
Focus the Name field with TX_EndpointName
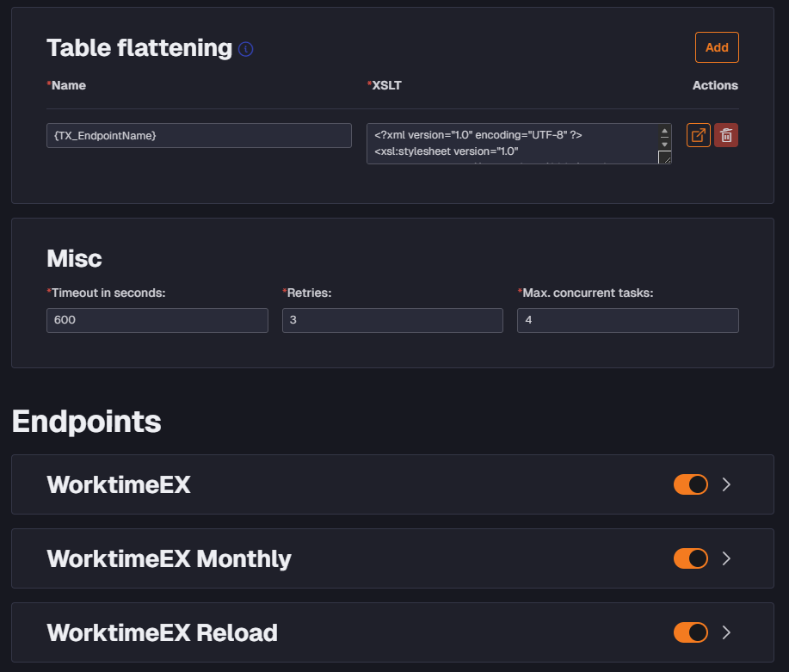point(199,135)
